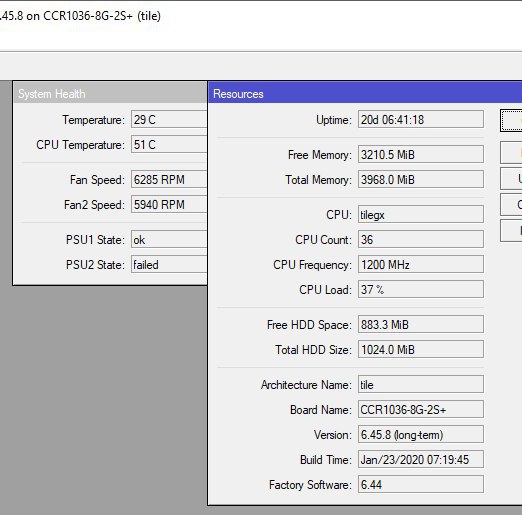Select CPU Frequency field 1200 MHz

[x=421, y=264]
